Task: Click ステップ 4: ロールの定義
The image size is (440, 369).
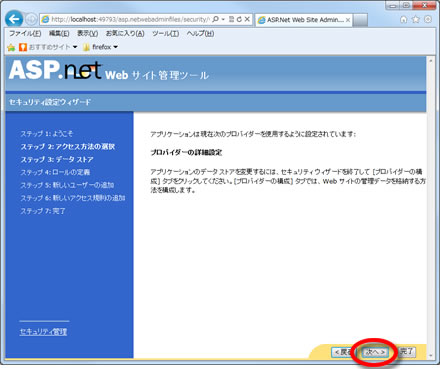Action: tap(55, 172)
